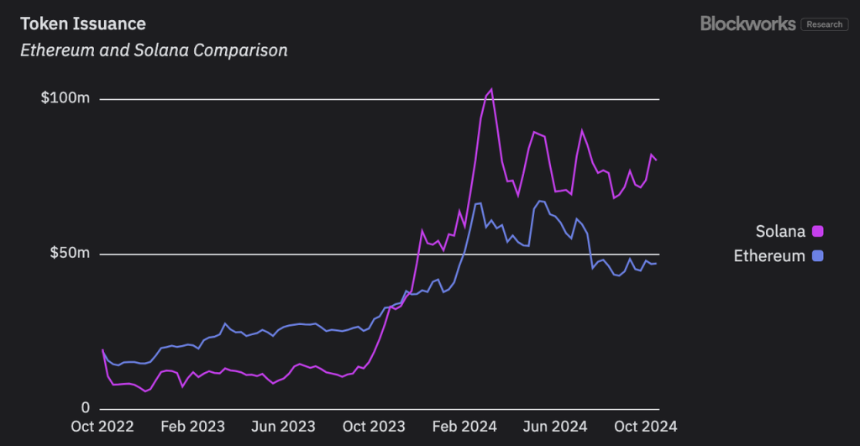
Task: Click the $50m y-axis label
Action: pyautogui.click(x=69, y=253)
